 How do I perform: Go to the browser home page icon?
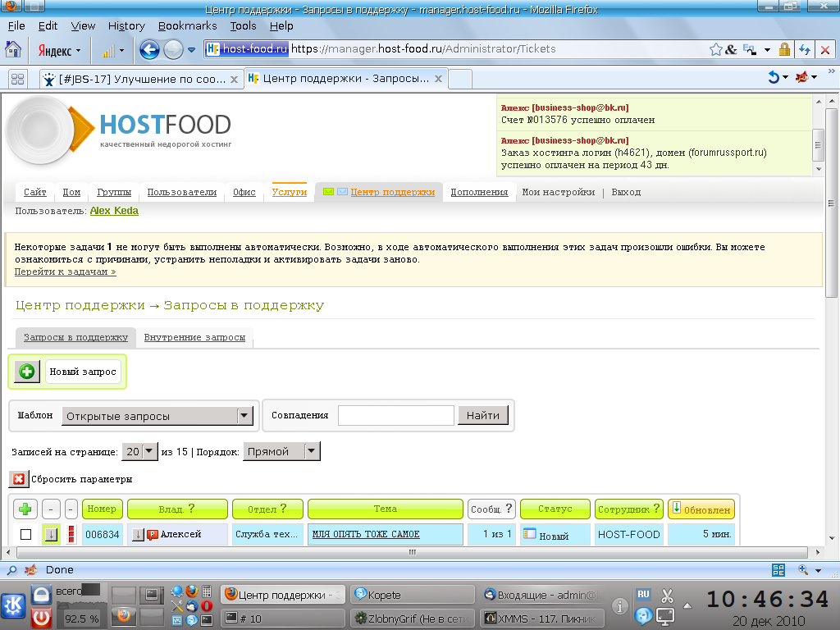(13, 50)
